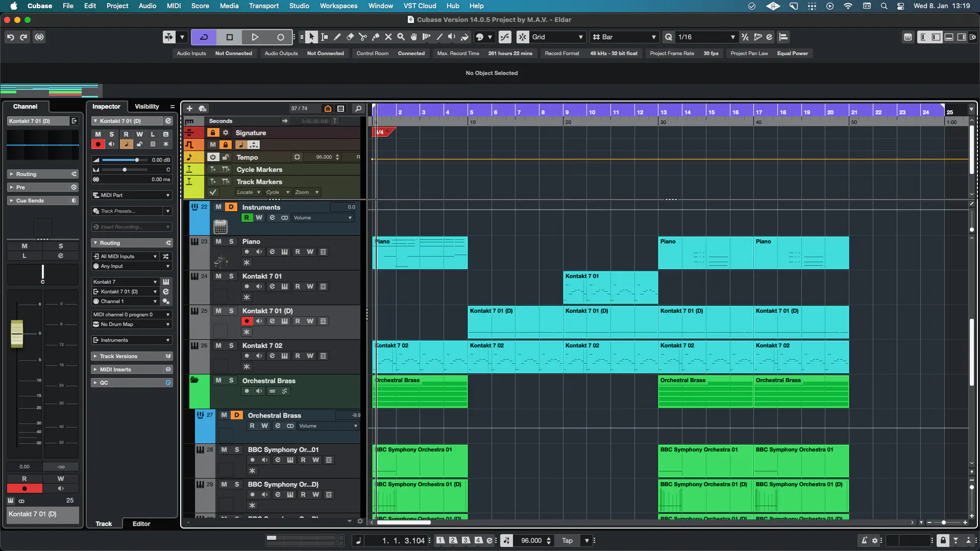Click the Tap tempo button
980x551 pixels.
tap(567, 540)
